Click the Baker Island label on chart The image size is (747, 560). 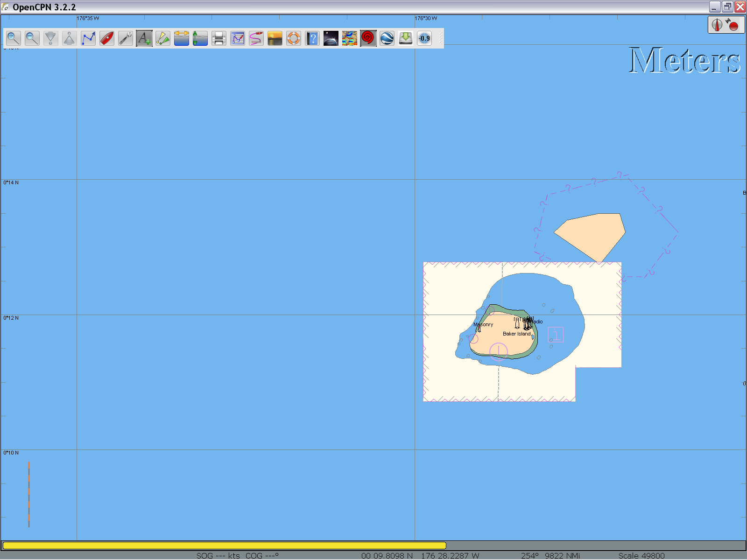516,334
